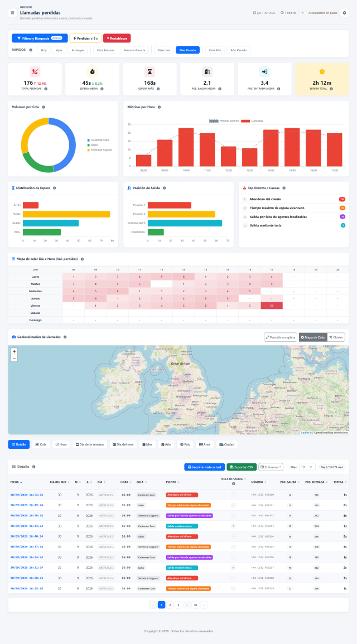357x644 pixels.
Task: Sort table by Fecha column arrow
Action: 21,483
